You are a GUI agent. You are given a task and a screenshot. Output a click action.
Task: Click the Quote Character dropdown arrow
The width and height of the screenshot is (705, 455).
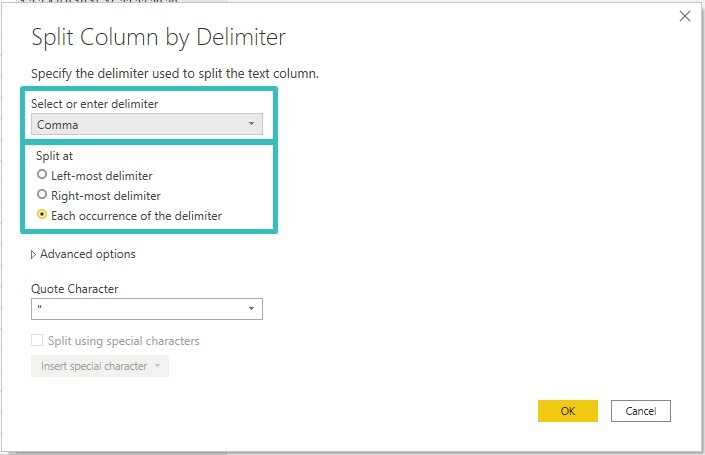click(x=251, y=308)
